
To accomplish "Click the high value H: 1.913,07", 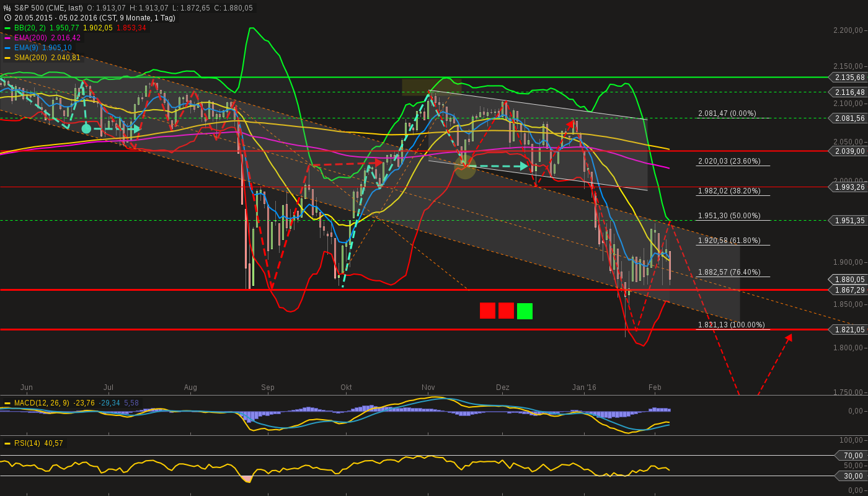I will coord(149,8).
